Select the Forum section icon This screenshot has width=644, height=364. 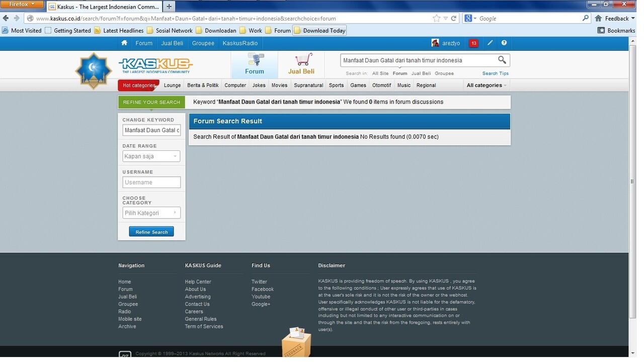coord(255,64)
